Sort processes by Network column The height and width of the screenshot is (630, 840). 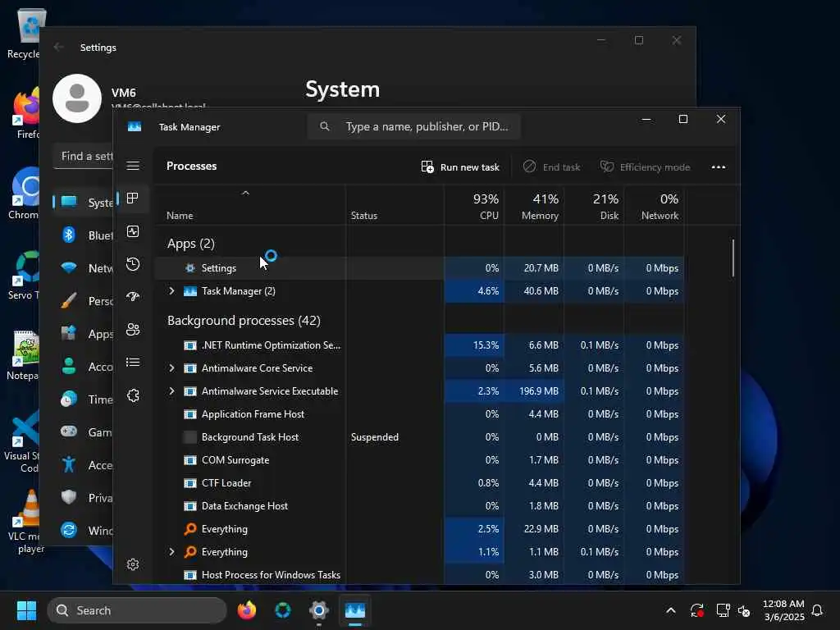[654, 206]
